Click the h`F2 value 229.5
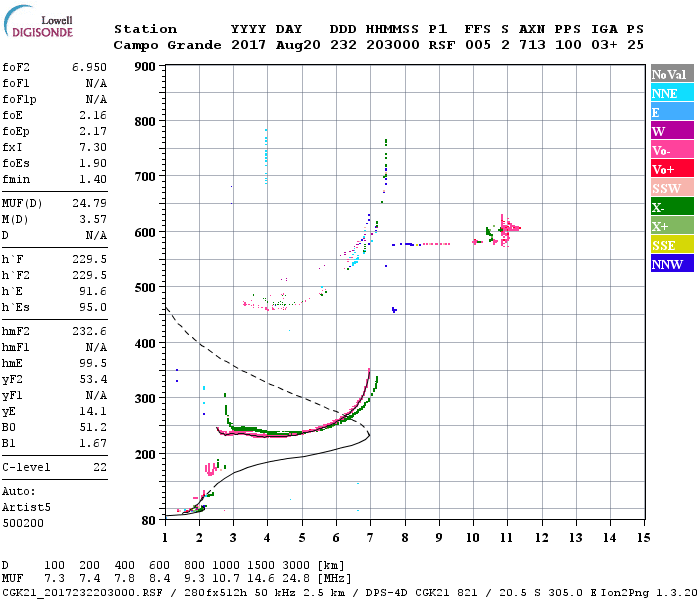Screen dimensions: 700x600 click(89, 275)
